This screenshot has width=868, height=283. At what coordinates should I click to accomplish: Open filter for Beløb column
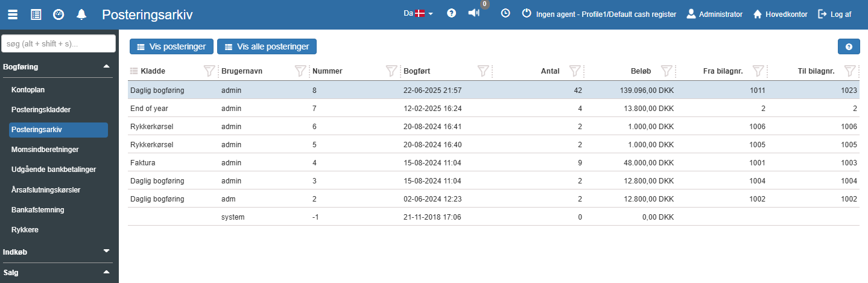pos(667,71)
